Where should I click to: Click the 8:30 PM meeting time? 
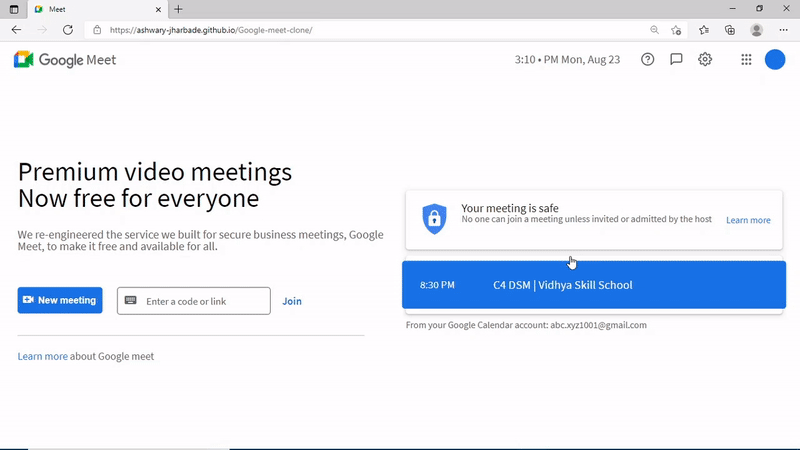[437, 285]
